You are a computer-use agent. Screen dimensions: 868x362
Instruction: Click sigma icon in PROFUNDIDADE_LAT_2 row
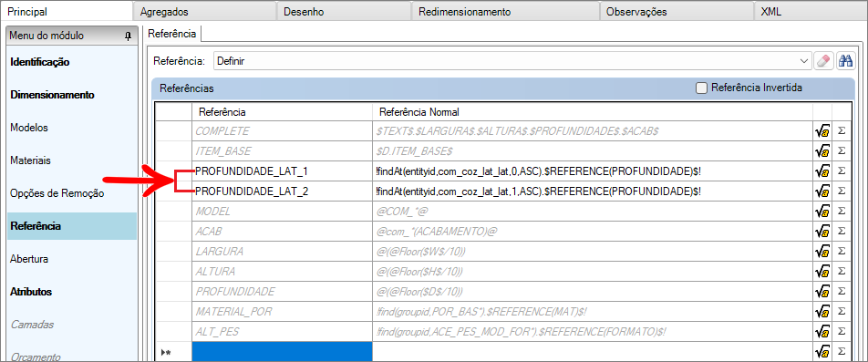click(842, 191)
